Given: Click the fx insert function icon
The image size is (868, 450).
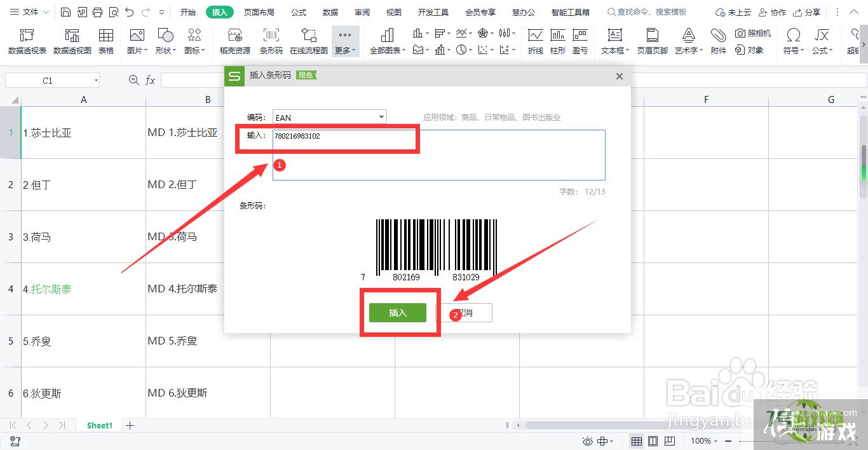Looking at the screenshot, I should point(151,80).
